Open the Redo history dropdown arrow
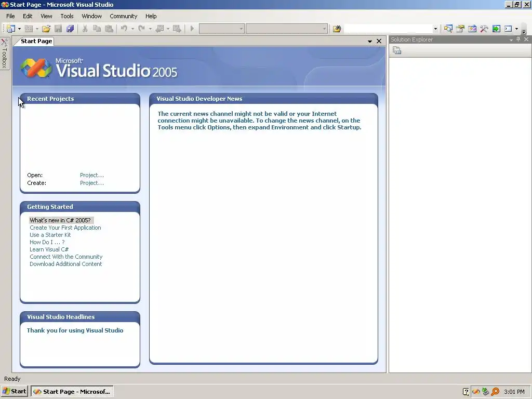This screenshot has width=532, height=399. point(150,29)
